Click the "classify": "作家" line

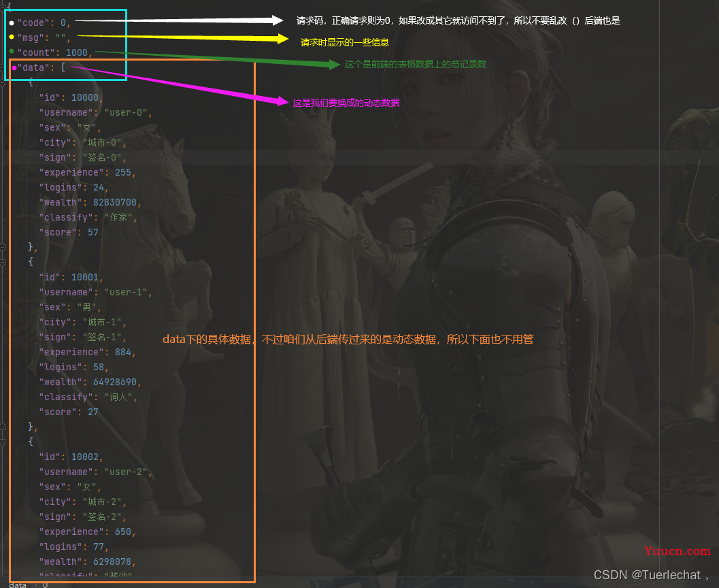point(88,217)
